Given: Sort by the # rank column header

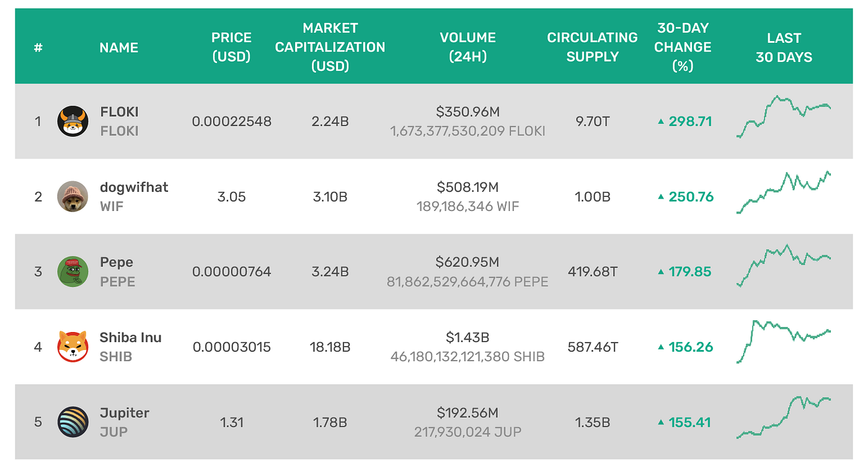Looking at the screenshot, I should click(x=38, y=47).
